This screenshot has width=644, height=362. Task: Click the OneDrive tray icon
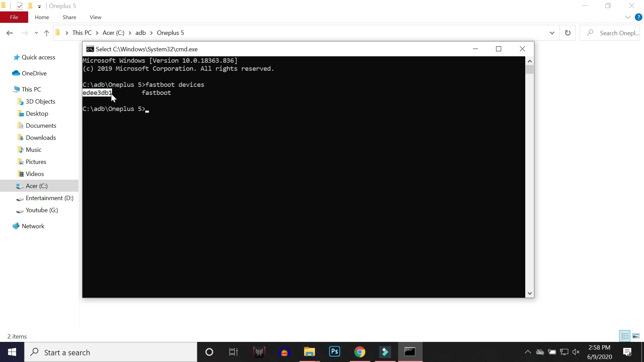pos(540,352)
